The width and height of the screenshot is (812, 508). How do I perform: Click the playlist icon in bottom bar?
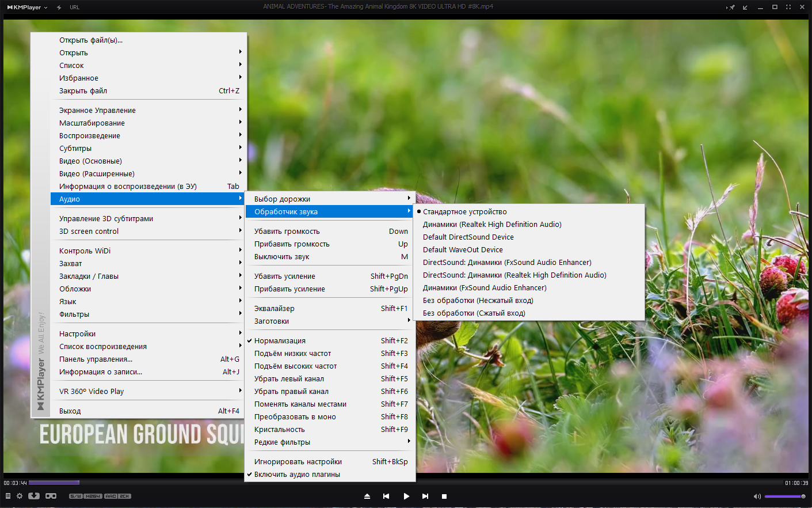(x=8, y=496)
